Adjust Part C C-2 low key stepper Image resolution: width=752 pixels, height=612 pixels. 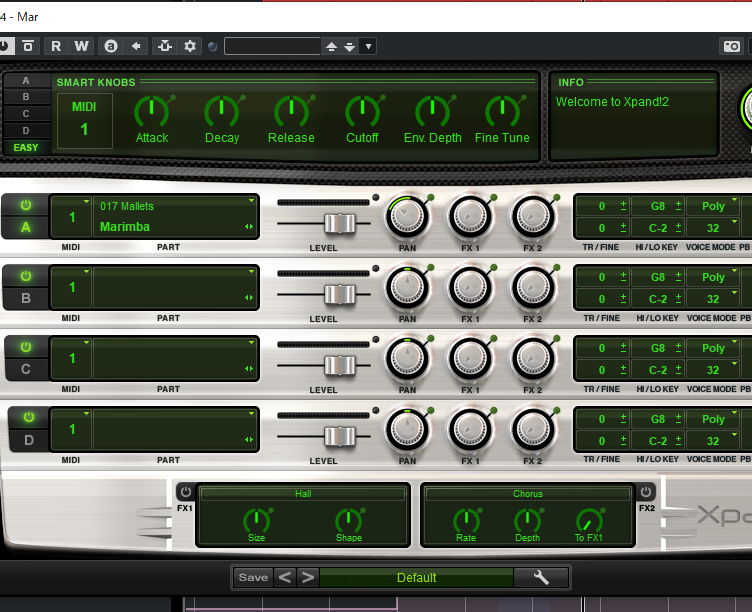click(x=678, y=370)
